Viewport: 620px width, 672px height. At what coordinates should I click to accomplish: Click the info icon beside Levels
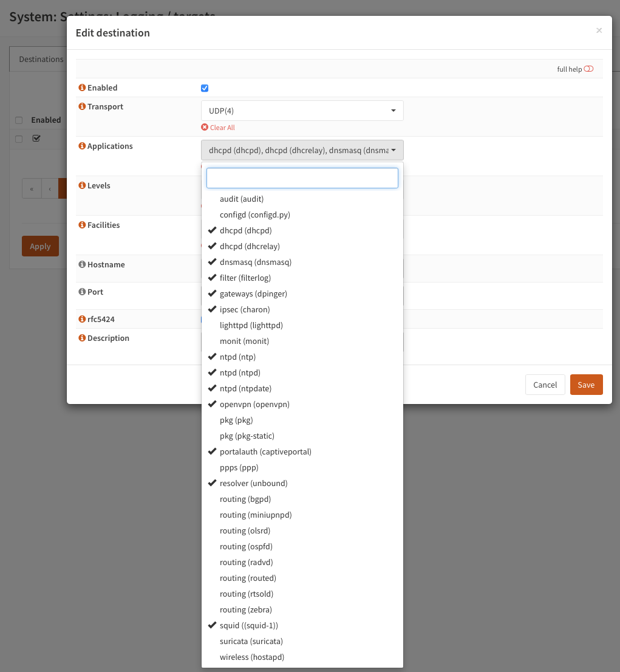pos(82,185)
